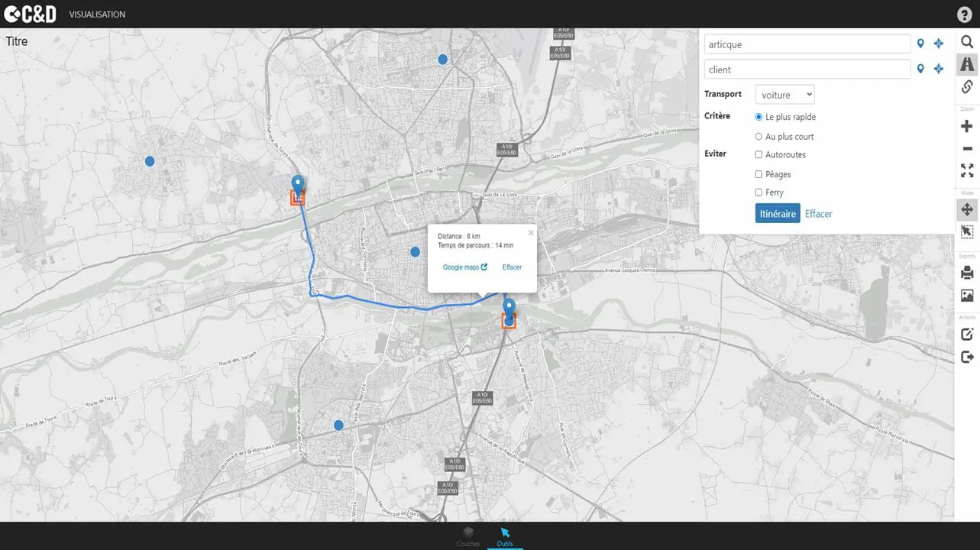The height and width of the screenshot is (550, 980).
Task: Open help with question mark icon
Action: click(x=964, y=15)
